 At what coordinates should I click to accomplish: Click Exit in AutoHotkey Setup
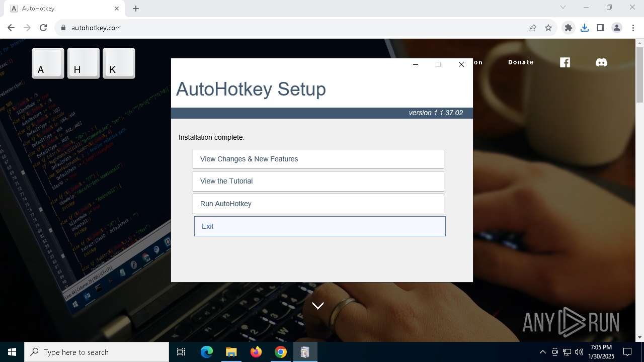pos(319,226)
